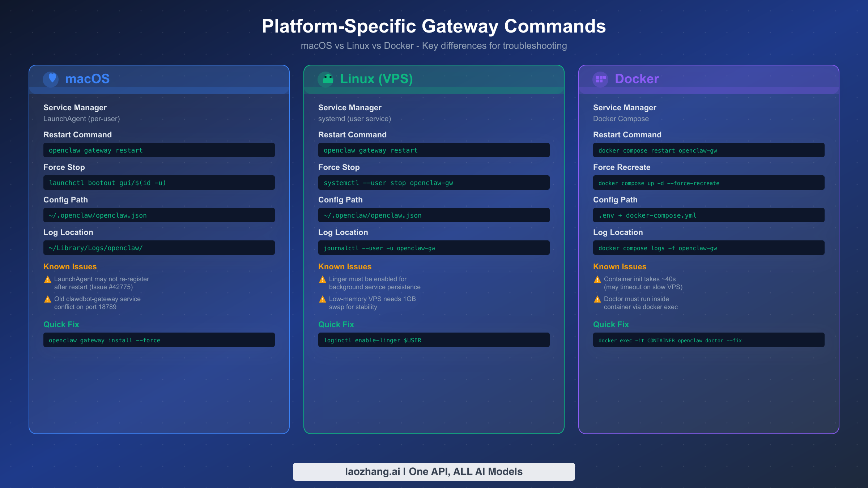Click the docker compose force-recreate command
The width and height of the screenshot is (868, 488).
pyautogui.click(x=709, y=183)
